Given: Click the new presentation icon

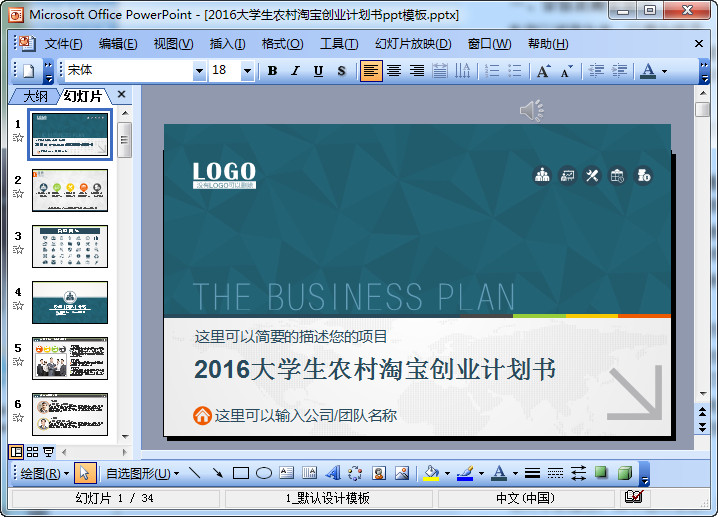Looking at the screenshot, I should pyautogui.click(x=28, y=71).
